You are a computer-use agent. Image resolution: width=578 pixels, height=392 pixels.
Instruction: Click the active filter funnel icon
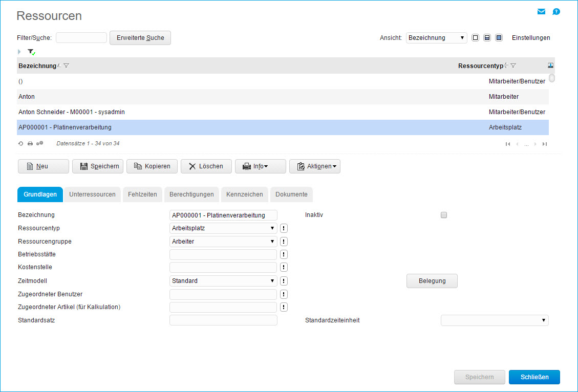point(31,52)
